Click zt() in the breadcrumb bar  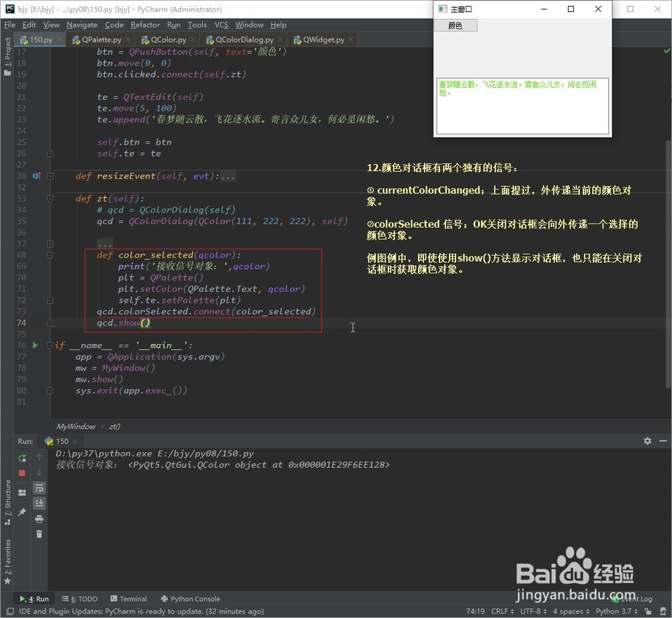point(114,427)
